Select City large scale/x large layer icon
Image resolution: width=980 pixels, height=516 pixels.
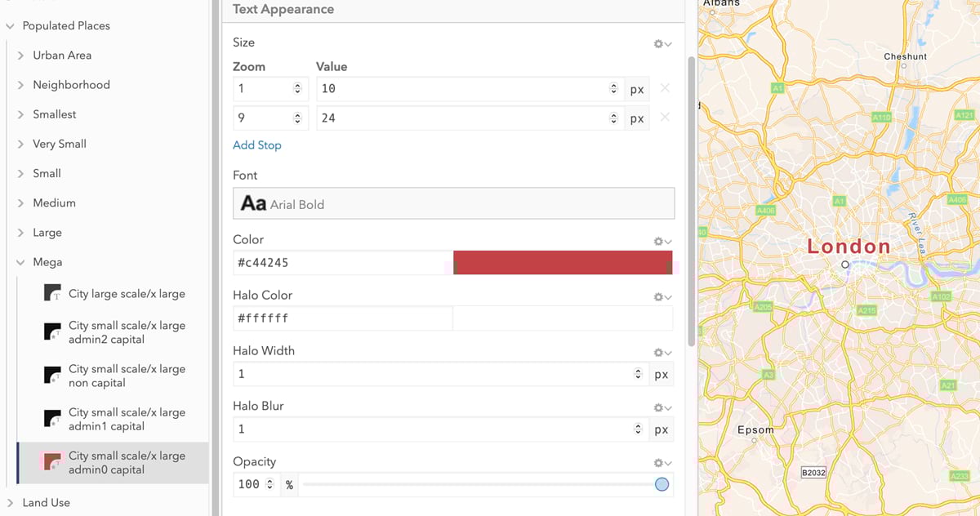53,294
